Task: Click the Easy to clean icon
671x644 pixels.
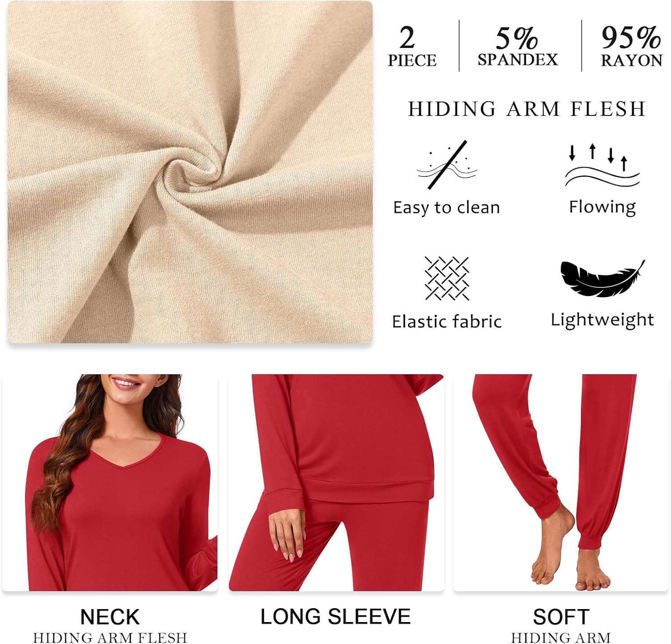Action: point(447,165)
